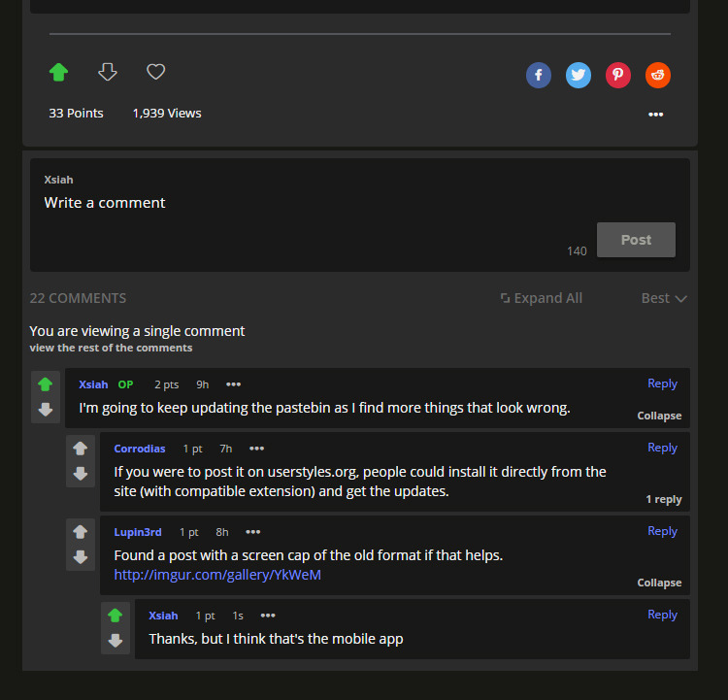Viewport: 728px width, 700px height.
Task: Submit comment with Post button
Action: [x=636, y=240]
